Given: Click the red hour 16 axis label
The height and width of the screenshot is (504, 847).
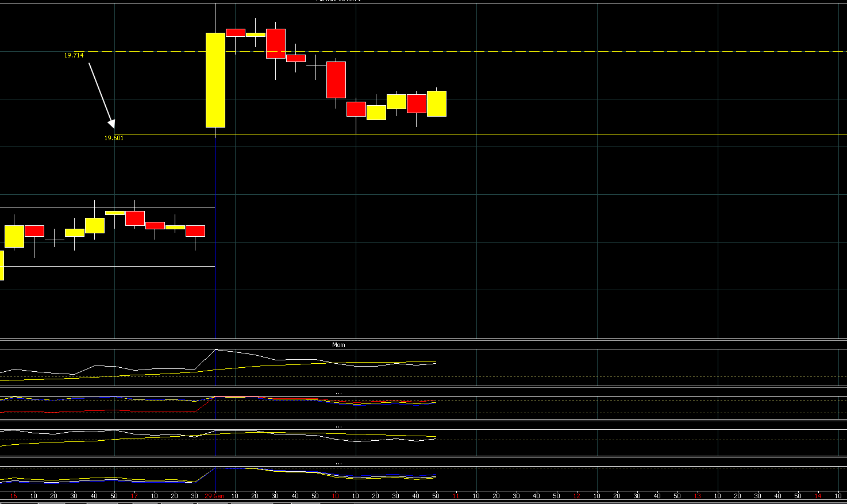Looking at the screenshot, I should (14, 496).
